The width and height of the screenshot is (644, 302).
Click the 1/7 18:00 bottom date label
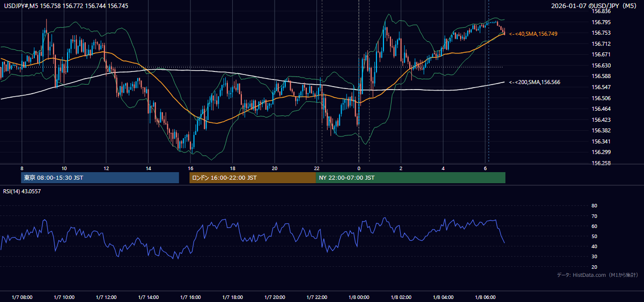(x=232, y=297)
